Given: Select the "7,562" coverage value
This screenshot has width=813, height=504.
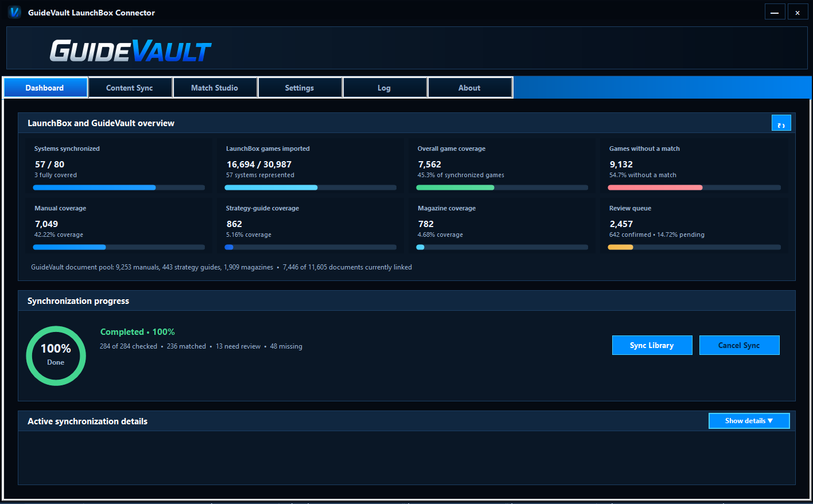Looking at the screenshot, I should point(429,165).
